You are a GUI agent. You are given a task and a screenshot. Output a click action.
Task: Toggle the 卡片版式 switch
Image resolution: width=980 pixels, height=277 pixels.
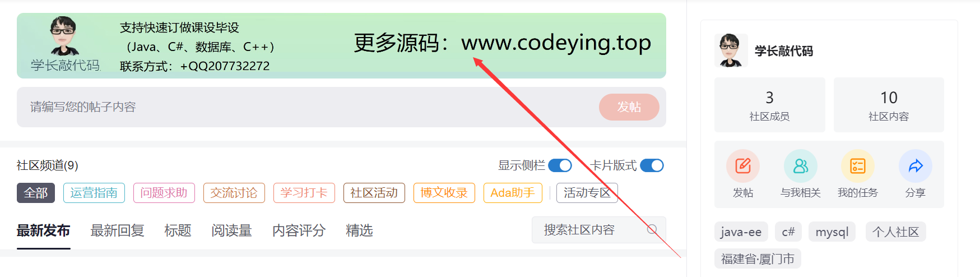coord(652,165)
